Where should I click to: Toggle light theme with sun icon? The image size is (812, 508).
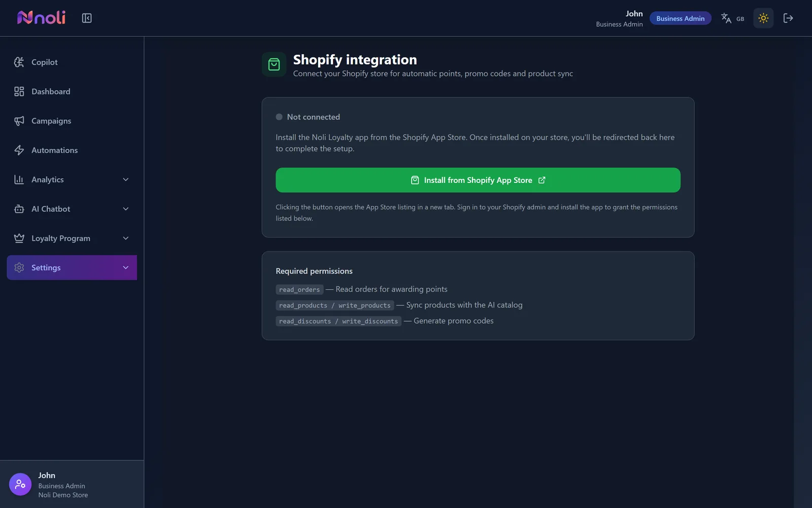(x=763, y=18)
